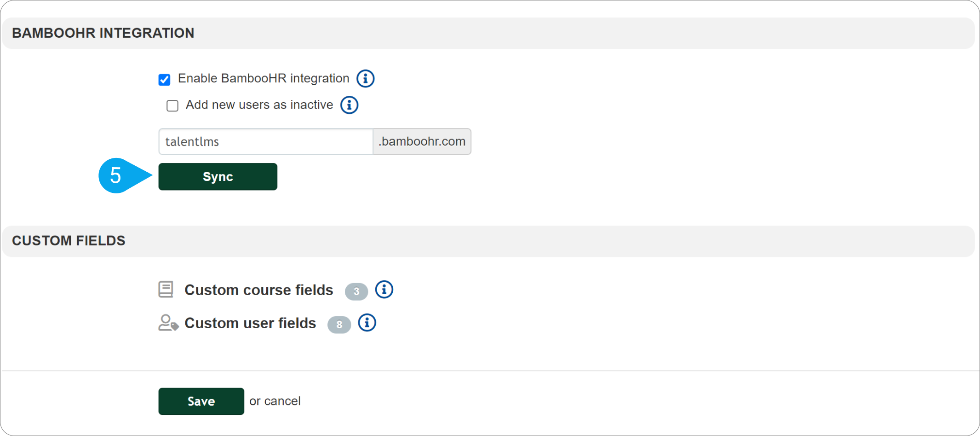The height and width of the screenshot is (436, 980).
Task: Click the user fields count badge showing 8
Action: point(339,325)
